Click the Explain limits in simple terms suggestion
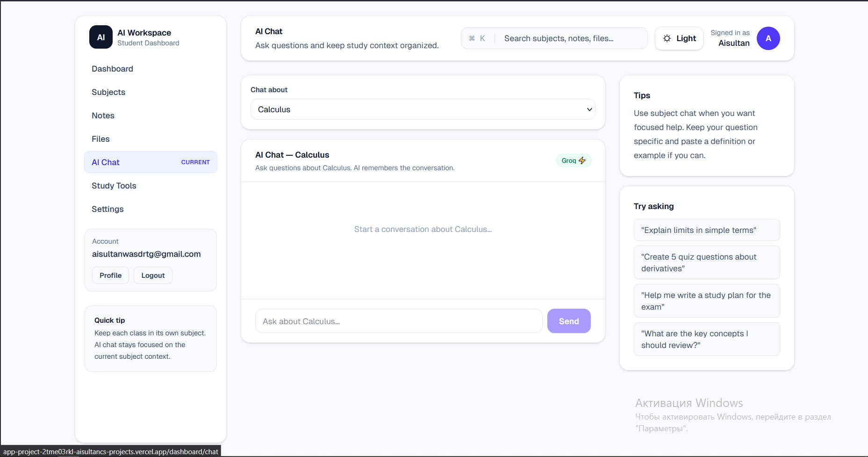 pyautogui.click(x=706, y=230)
